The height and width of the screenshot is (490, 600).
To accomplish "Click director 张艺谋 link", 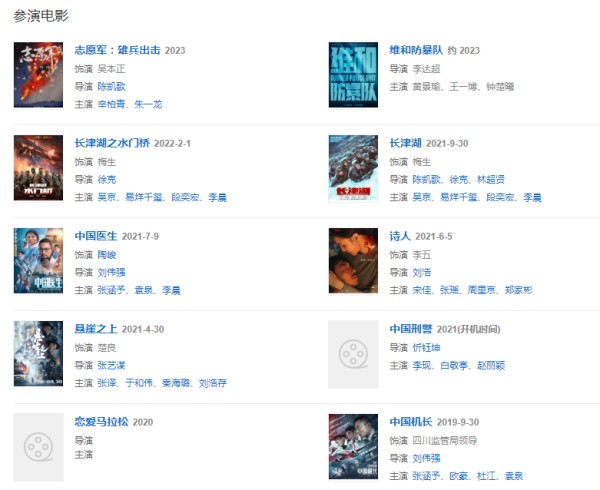I will click(x=111, y=365).
